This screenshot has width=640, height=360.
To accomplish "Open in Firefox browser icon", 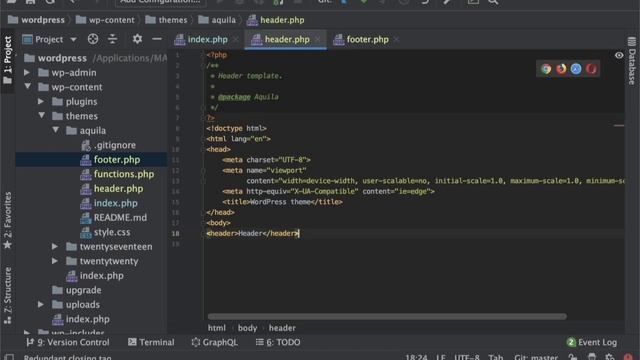I will point(561,69).
